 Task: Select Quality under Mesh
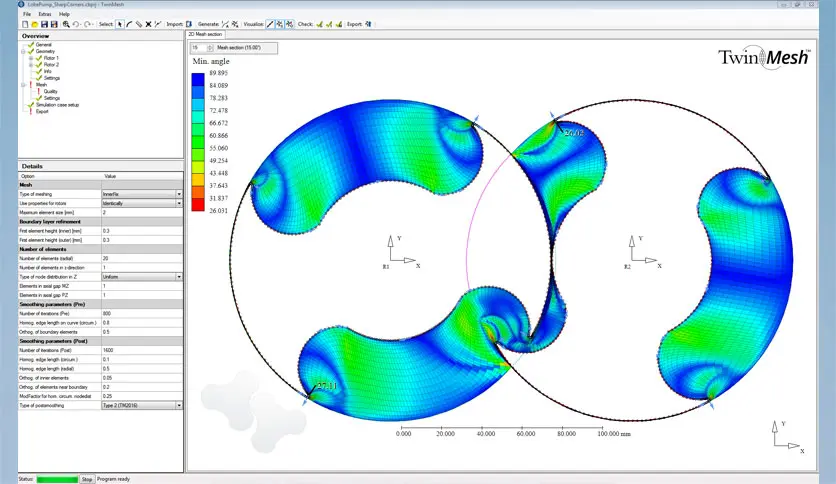[51, 91]
